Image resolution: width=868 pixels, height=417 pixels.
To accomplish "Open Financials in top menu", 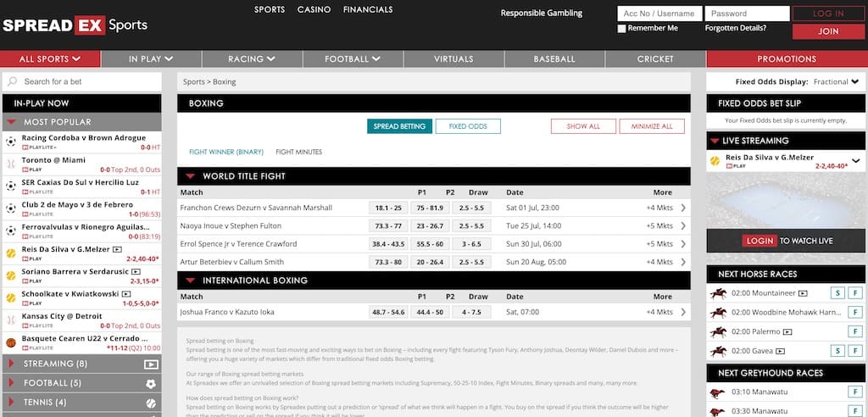I will click(368, 9).
